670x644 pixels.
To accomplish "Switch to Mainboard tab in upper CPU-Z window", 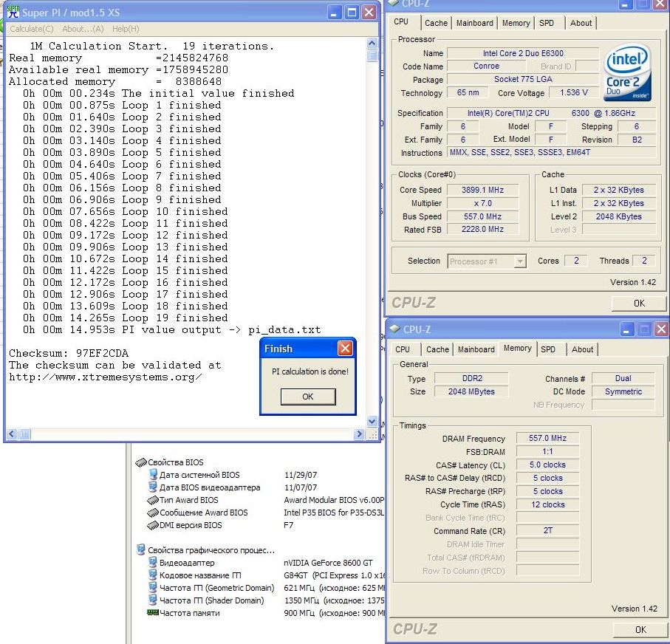I will click(x=475, y=23).
